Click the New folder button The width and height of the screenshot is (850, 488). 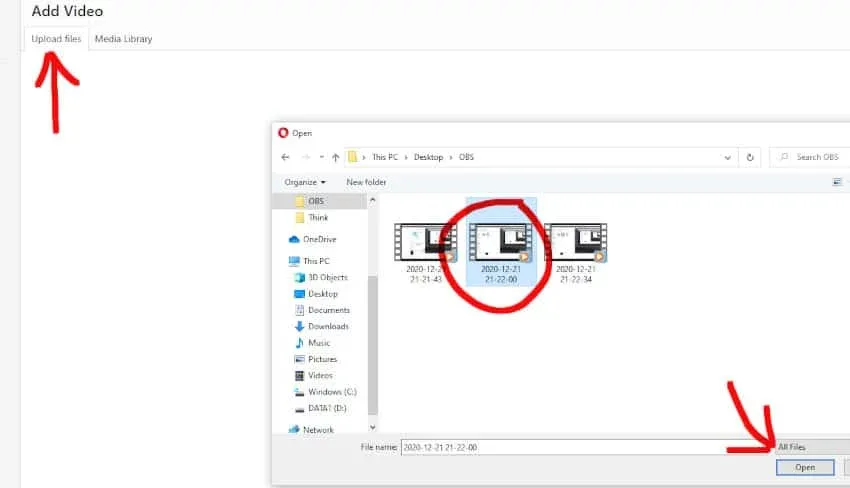(x=366, y=182)
